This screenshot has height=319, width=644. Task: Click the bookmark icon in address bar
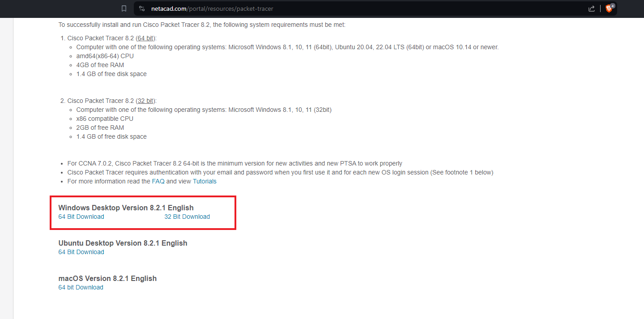(x=124, y=9)
